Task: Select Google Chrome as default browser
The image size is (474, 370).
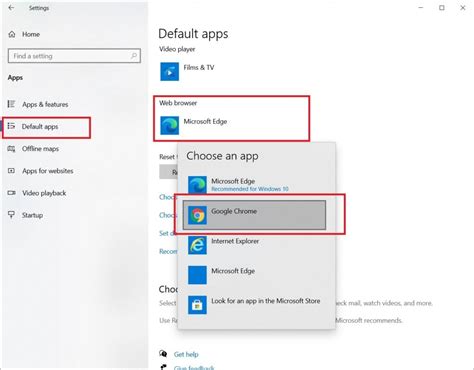Action: 254,215
